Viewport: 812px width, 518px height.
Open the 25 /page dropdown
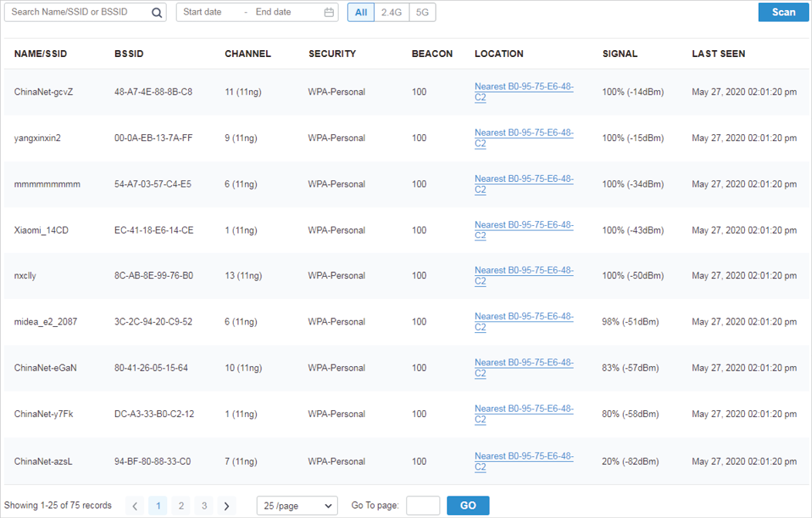click(297, 506)
